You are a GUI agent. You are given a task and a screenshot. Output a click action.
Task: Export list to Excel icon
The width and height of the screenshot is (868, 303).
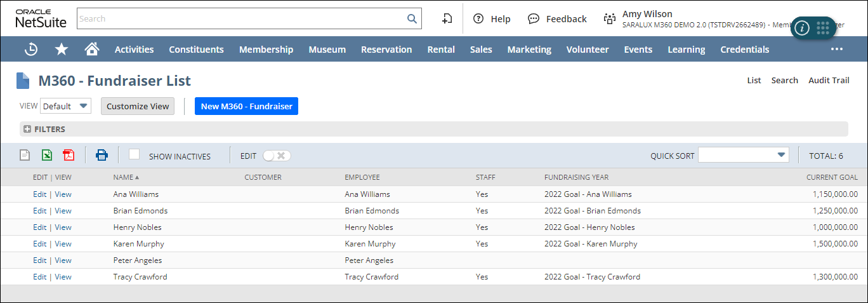47,155
